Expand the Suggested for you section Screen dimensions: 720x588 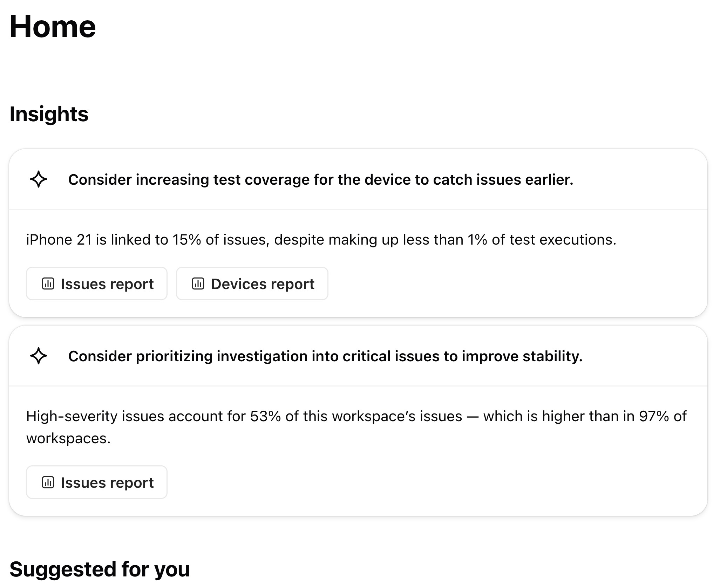coord(100,569)
